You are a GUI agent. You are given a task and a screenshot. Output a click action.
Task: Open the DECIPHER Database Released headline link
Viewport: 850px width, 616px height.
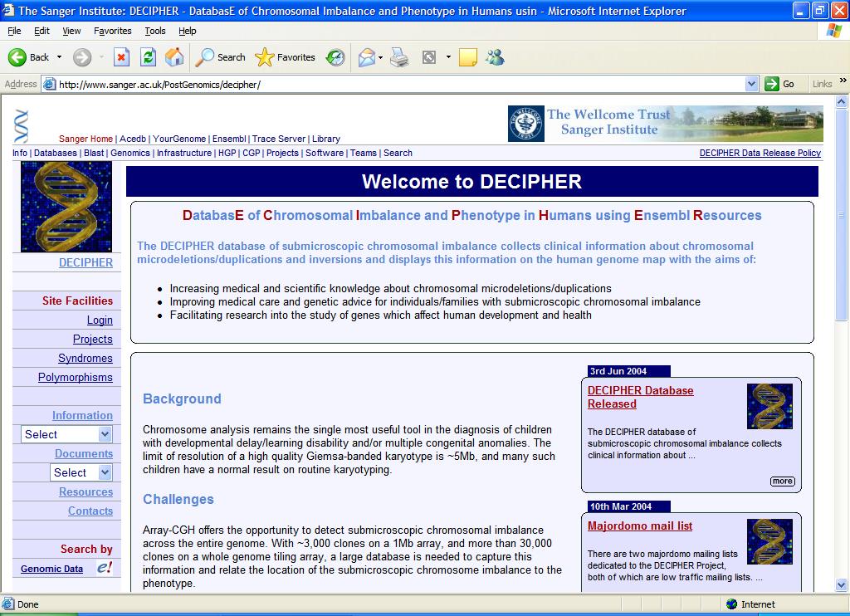tap(640, 397)
